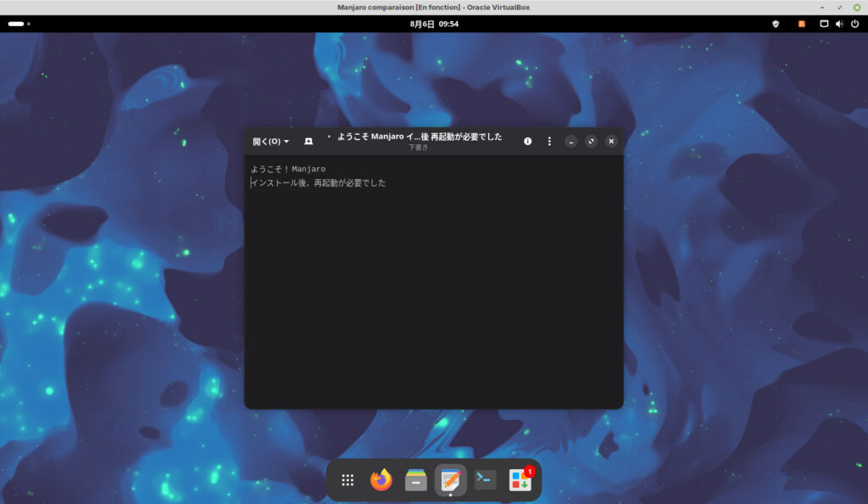Open the Show Applications grid in dock
The height and width of the screenshot is (504, 868).
point(348,480)
